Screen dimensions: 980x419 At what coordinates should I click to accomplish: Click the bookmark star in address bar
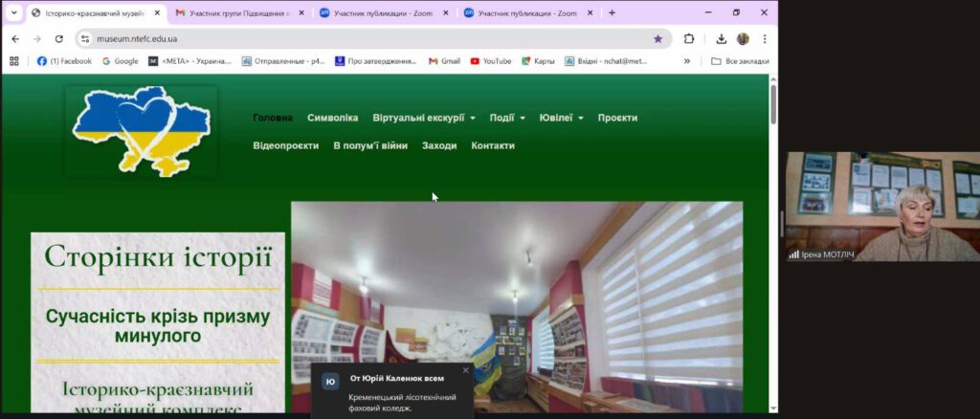[x=657, y=39]
